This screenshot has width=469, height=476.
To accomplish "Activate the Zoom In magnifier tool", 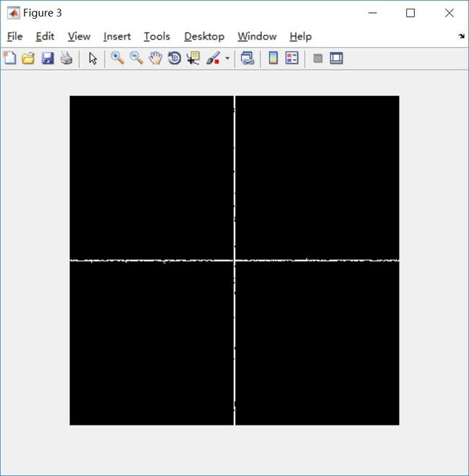I will click(117, 58).
